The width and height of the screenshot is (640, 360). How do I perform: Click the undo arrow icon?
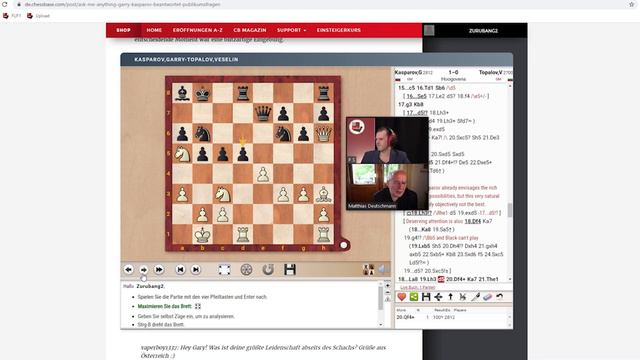point(500,297)
